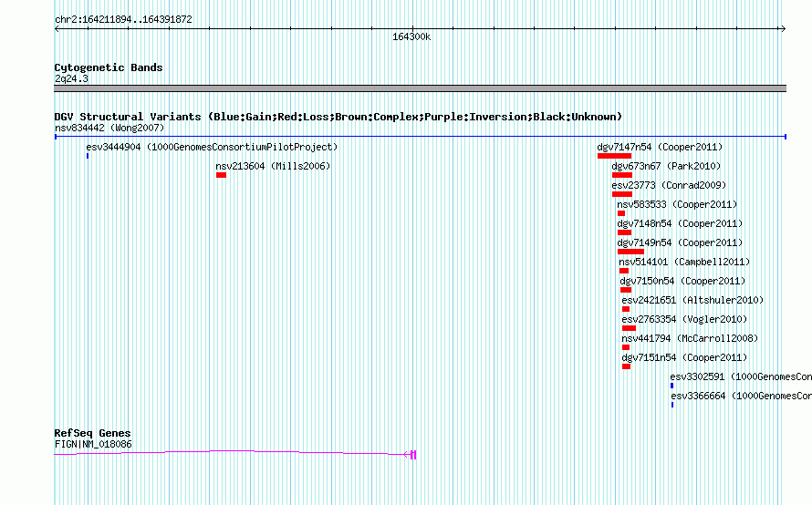Open nsv514101 (Campbell2011) label
Image resolution: width=812 pixels, height=505 pixels.
click(684, 262)
